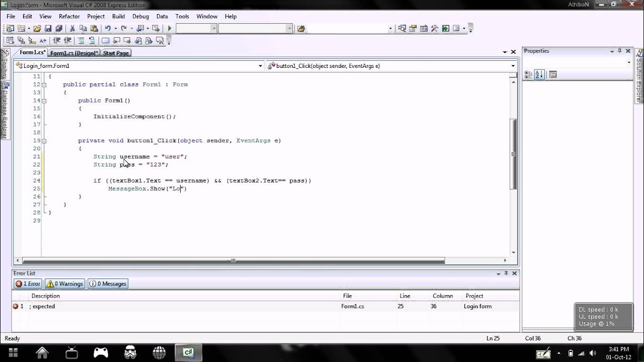Open the Object Browser toolbar icon
This screenshot has width=644, height=362.
point(424,29)
